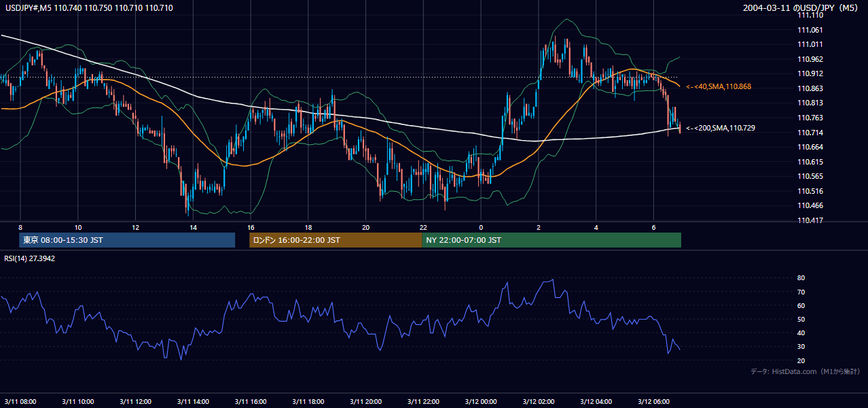The width and height of the screenshot is (868, 408).
Task: Click hour label 4 under price chart
Action: 596,227
